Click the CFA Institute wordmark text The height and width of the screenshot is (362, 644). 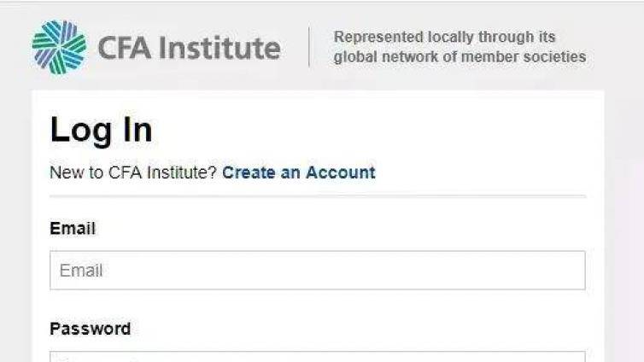click(190, 48)
